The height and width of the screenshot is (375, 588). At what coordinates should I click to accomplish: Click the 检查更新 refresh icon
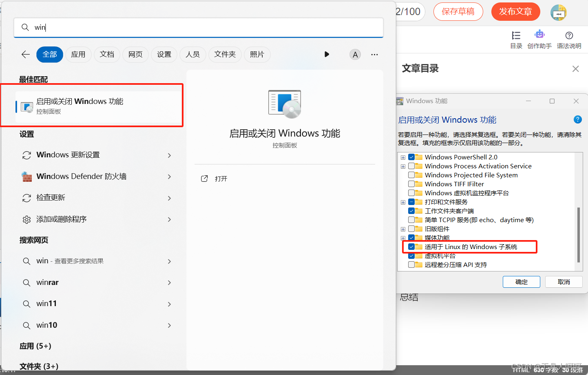click(27, 198)
